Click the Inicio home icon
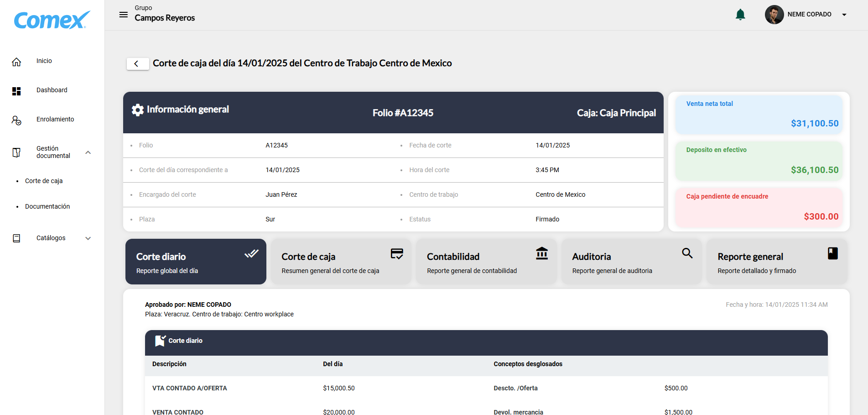Screen dimensions: 868x415 pos(16,62)
